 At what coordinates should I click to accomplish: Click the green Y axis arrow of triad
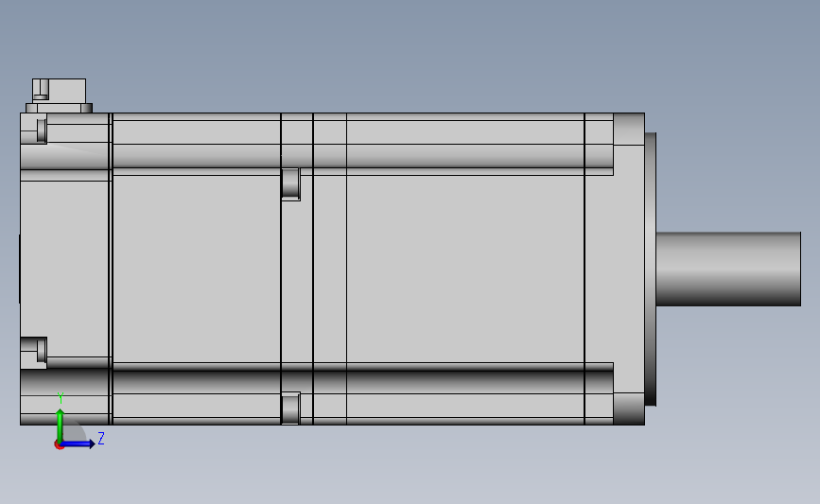coord(61,426)
